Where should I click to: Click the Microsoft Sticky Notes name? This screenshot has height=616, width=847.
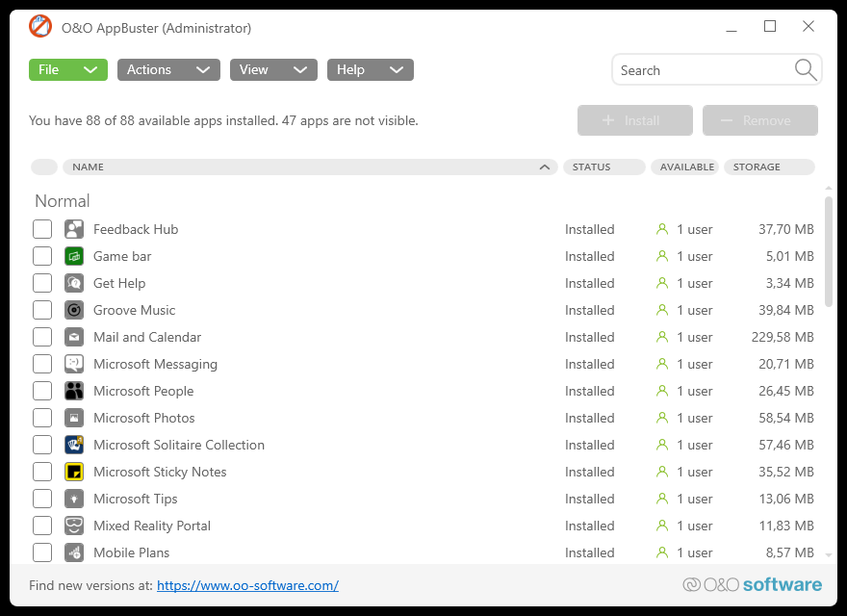[160, 472]
